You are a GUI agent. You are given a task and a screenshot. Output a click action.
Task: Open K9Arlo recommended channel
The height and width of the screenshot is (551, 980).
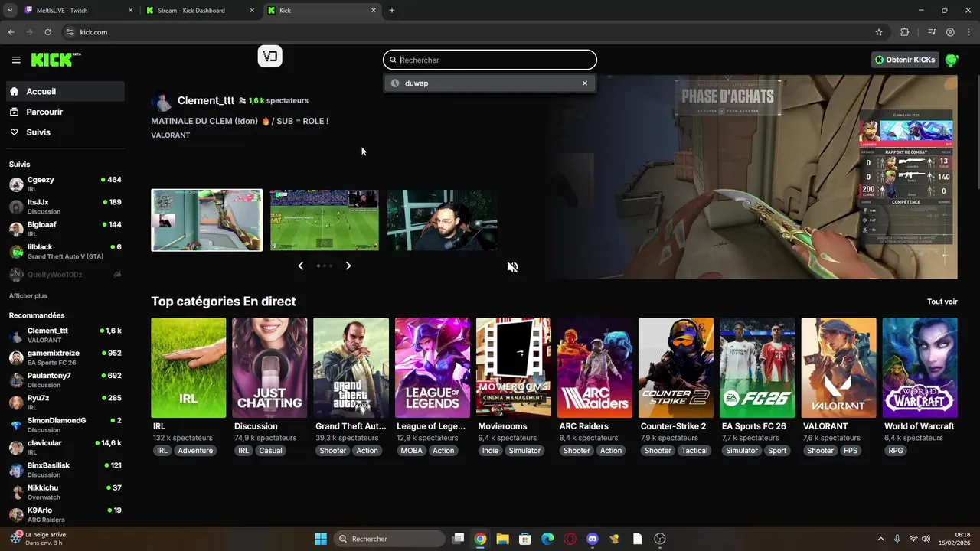pos(65,514)
